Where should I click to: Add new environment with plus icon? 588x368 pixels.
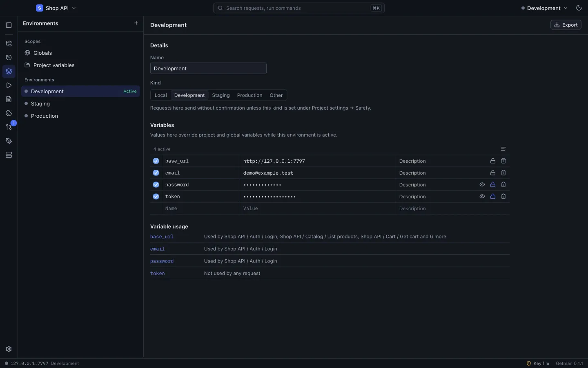tap(136, 23)
